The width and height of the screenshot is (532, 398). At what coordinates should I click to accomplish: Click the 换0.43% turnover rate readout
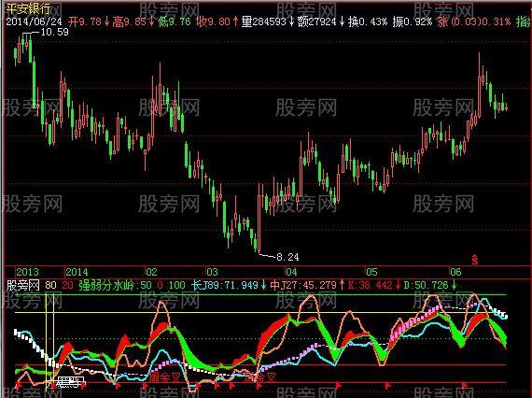coord(368,21)
